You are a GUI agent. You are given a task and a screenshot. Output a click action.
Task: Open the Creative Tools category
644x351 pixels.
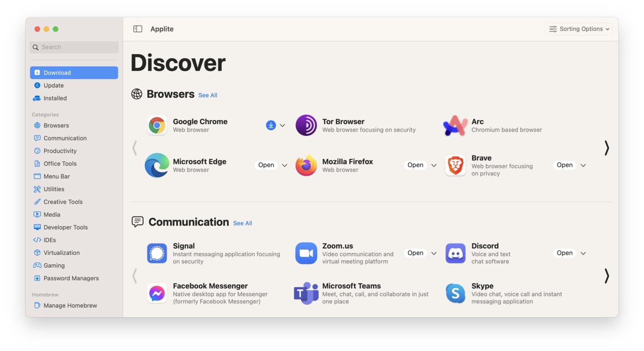coord(74,202)
